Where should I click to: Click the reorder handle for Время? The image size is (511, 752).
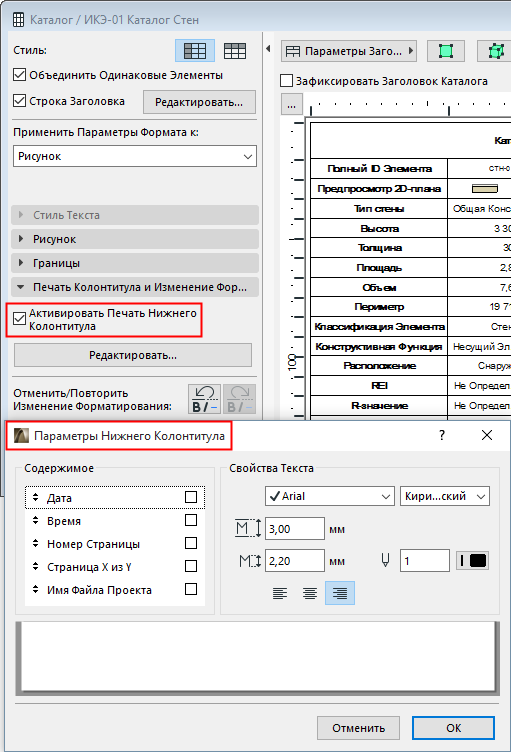coord(36,520)
